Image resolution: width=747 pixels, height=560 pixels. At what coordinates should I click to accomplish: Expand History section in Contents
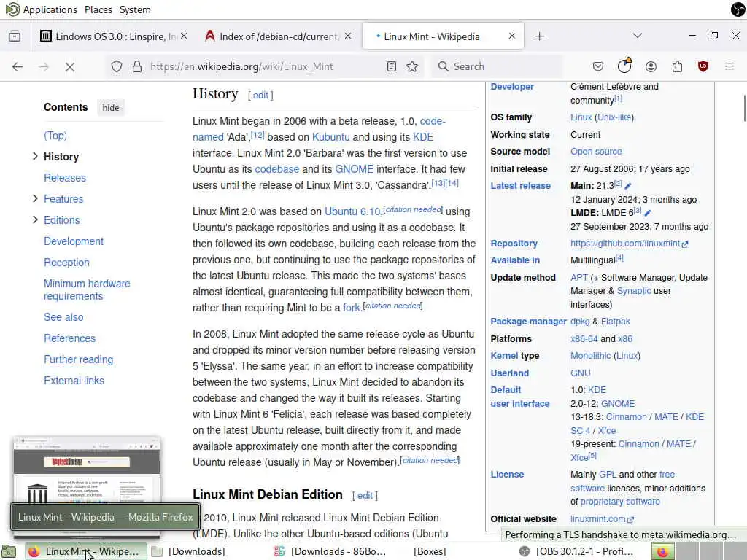point(35,156)
